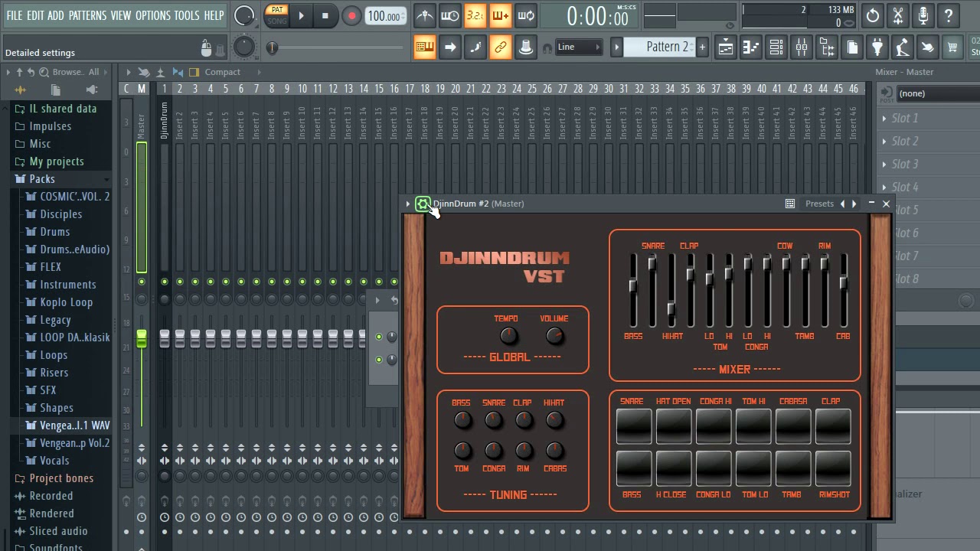Open the content library shop cart icon
The image size is (980, 551).
[952, 47]
